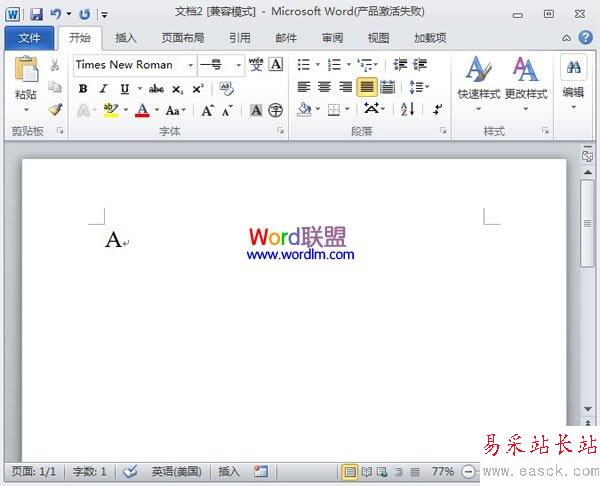Apply subscript formatting

click(x=177, y=89)
